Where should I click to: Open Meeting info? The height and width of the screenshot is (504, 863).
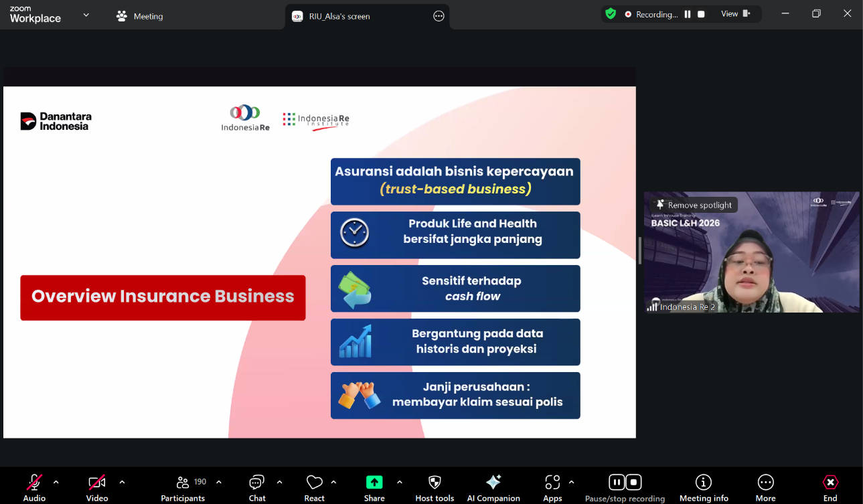[704, 483]
